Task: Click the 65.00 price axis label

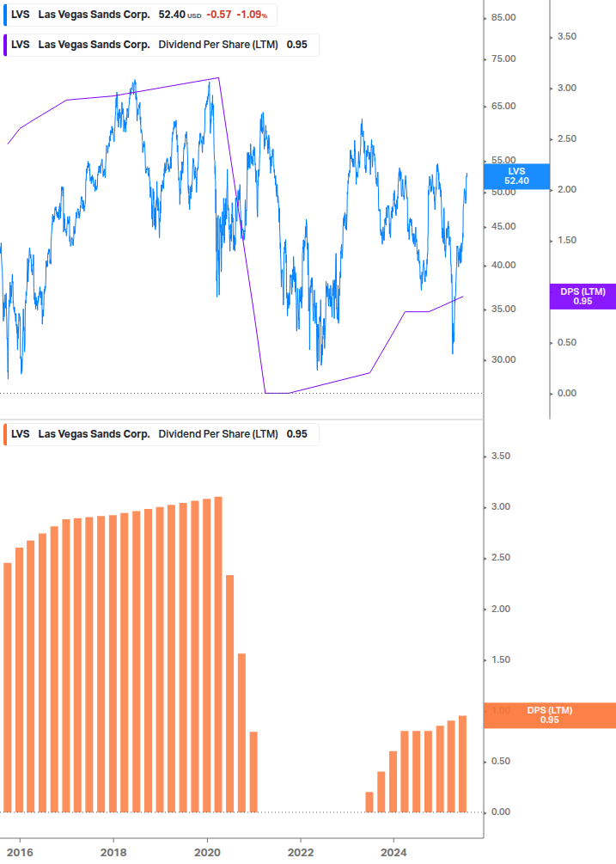Action: tap(503, 106)
